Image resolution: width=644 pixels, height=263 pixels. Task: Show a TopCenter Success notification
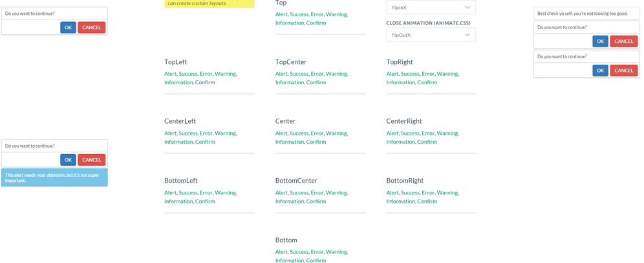299,74
